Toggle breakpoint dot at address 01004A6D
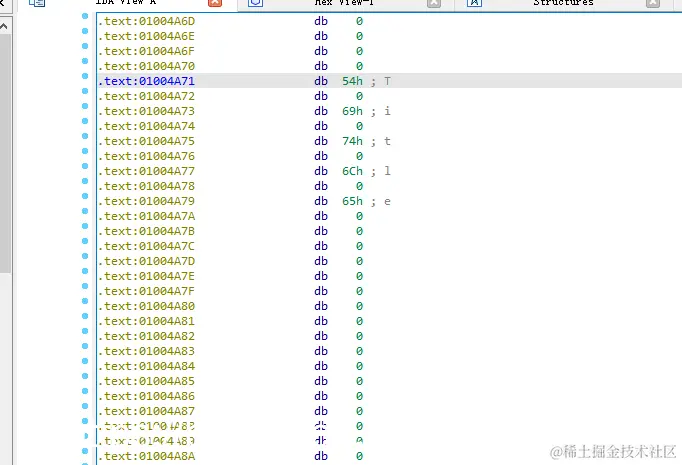This screenshot has width=682, height=465. 85,16
